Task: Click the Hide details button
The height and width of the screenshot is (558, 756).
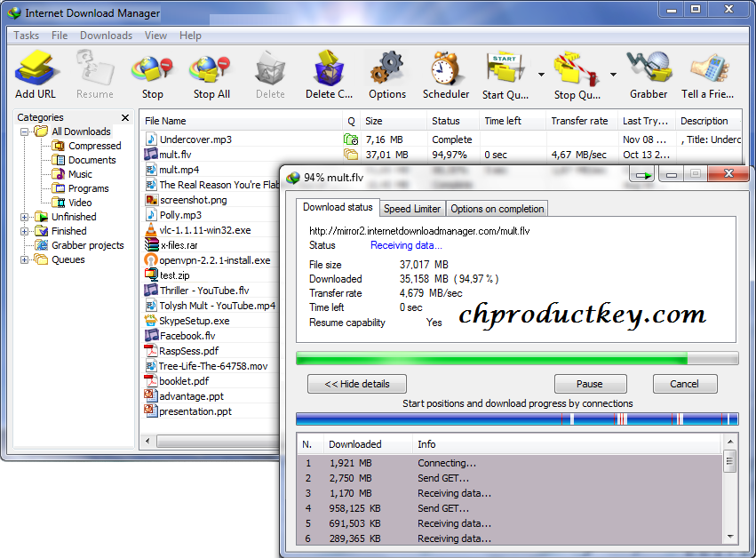Action: point(357,384)
